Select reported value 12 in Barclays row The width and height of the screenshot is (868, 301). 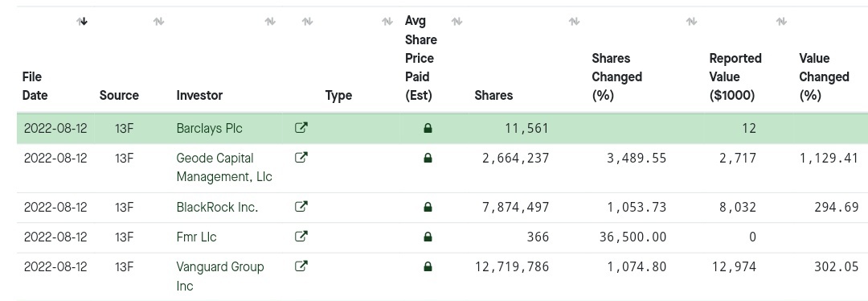pos(749,129)
